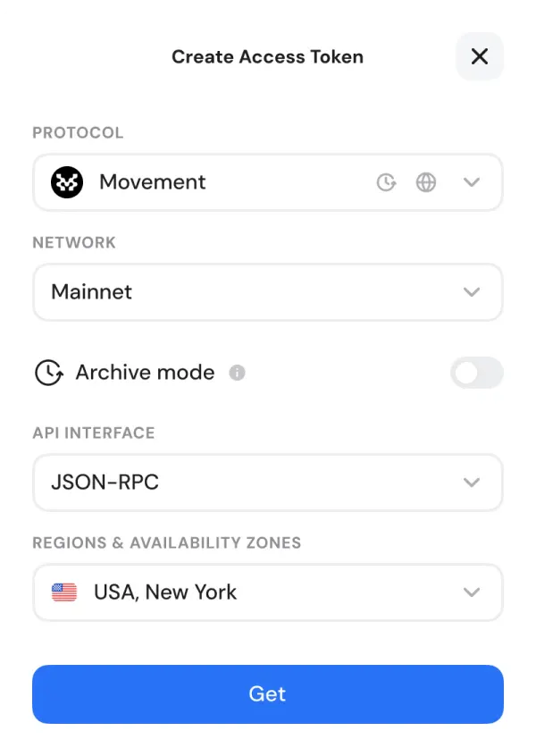
Task: Click the clock icon beside Archive mode
Action: pyautogui.click(x=49, y=373)
